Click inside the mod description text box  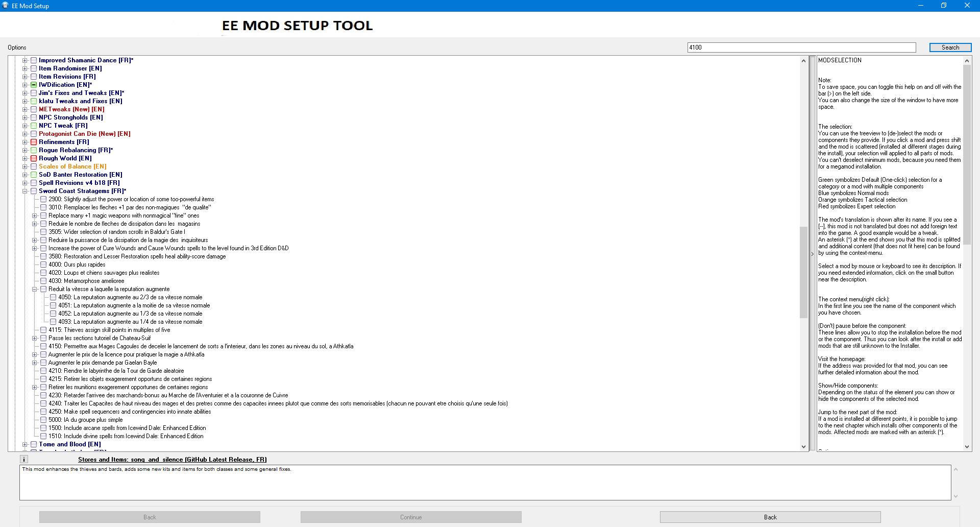[x=485, y=482]
